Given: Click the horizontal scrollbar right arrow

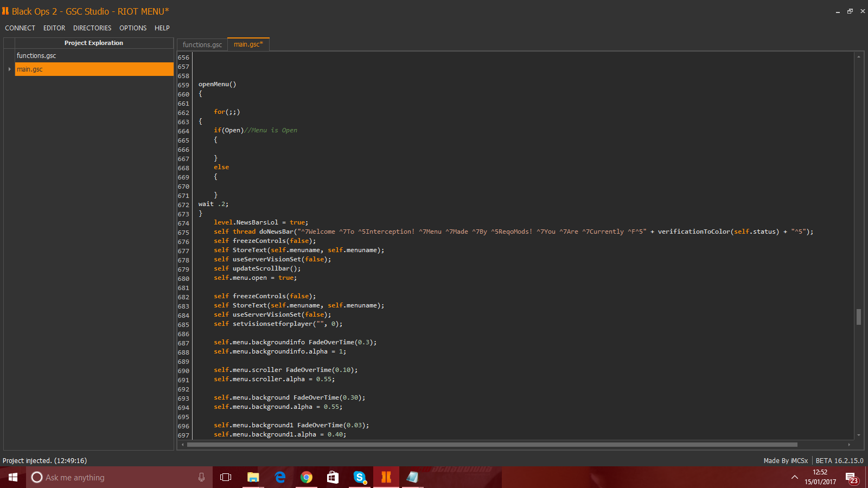Looking at the screenshot, I should click(x=849, y=445).
